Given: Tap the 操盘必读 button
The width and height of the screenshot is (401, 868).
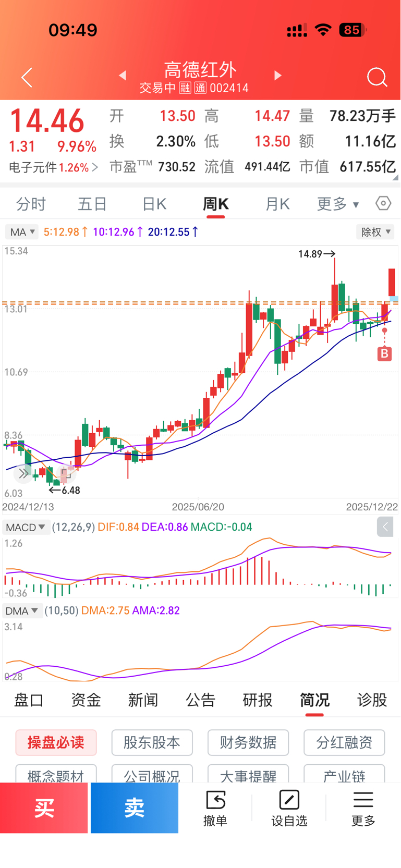Looking at the screenshot, I should 56,742.
